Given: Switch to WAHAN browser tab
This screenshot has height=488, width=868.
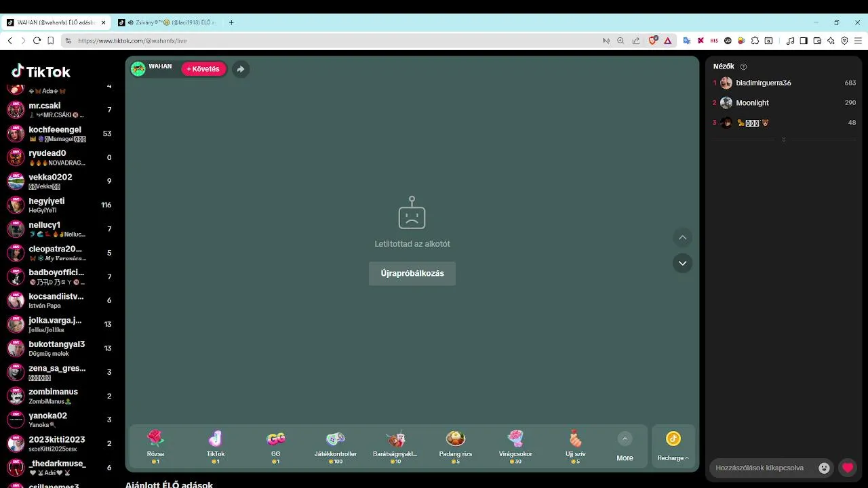Looking at the screenshot, I should tap(56, 22).
